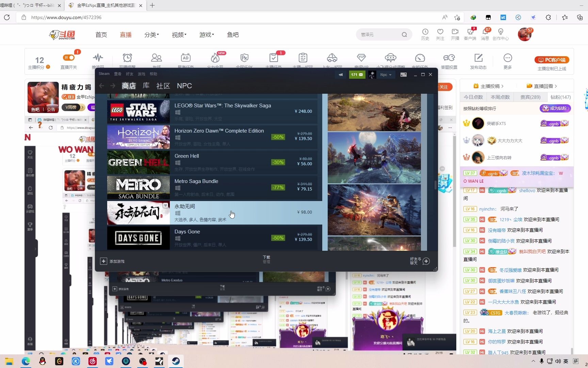Click the Steam store list scrollbar
Viewport: 588px width, 368px height.
tap(435, 185)
